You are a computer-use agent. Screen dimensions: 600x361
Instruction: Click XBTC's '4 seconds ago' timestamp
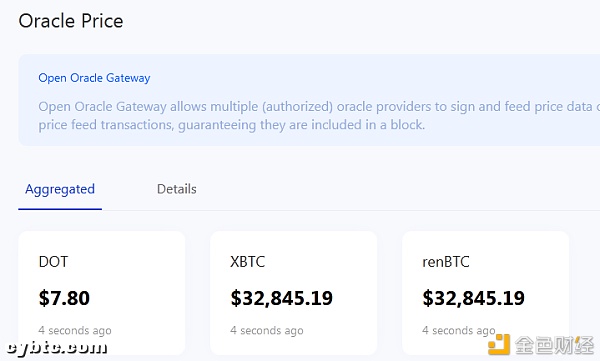pos(267,330)
